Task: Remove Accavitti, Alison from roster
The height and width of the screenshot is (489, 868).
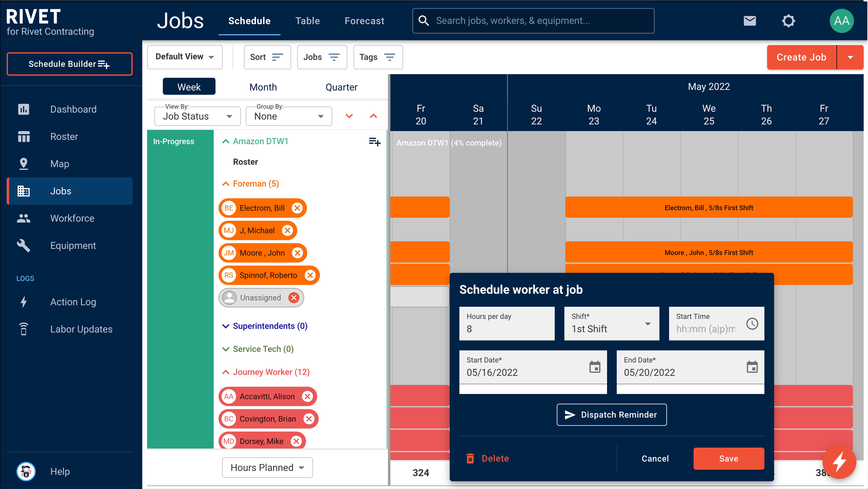Action: click(x=307, y=397)
